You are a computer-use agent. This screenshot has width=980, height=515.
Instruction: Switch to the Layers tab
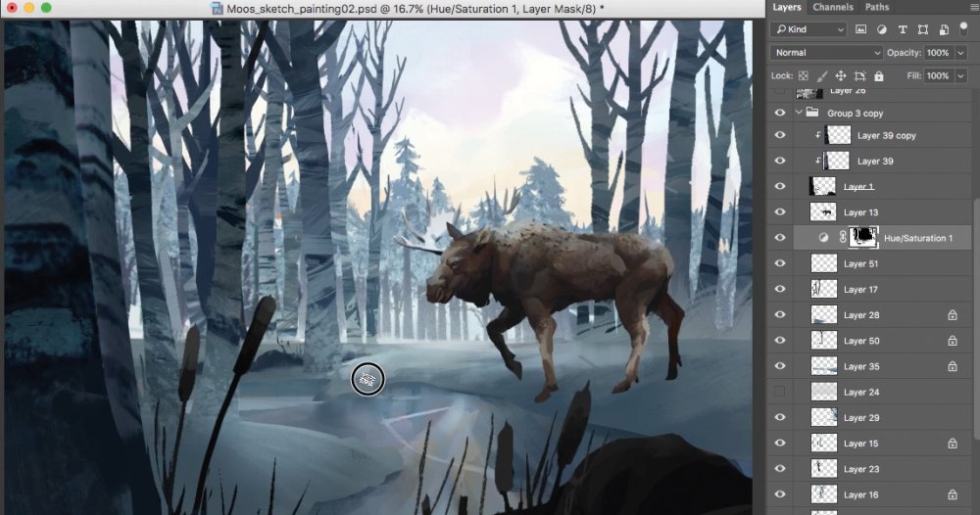pyautogui.click(x=786, y=7)
